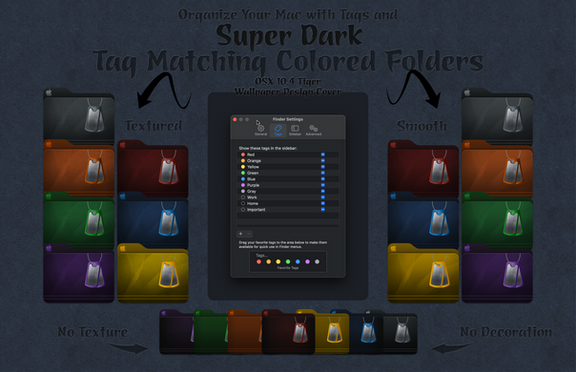Toggle the Work tag sidebar checkbox
This screenshot has height=372, width=576.
click(x=323, y=197)
